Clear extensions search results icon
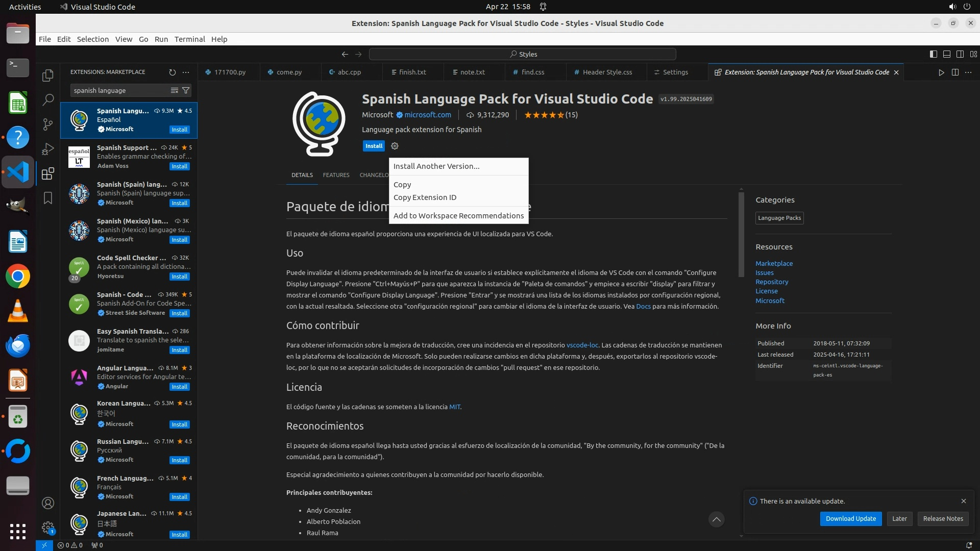The width and height of the screenshot is (980, 551). pyautogui.click(x=175, y=90)
